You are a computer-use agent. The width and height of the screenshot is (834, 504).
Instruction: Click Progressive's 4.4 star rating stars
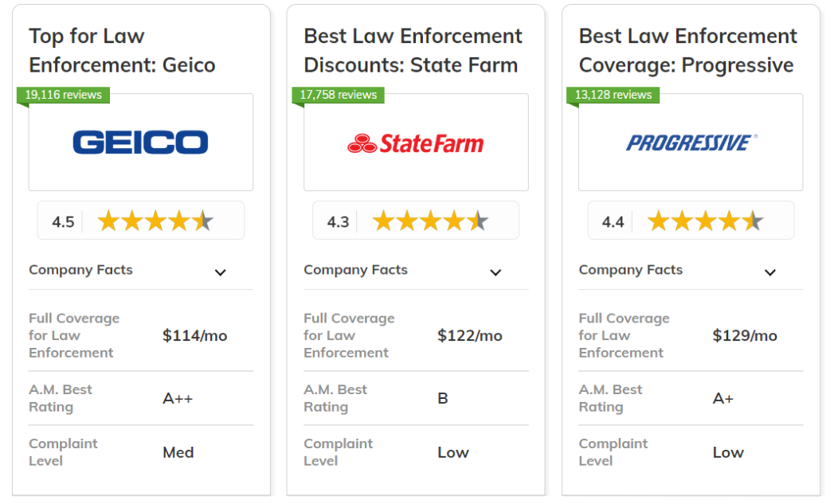[x=705, y=221]
